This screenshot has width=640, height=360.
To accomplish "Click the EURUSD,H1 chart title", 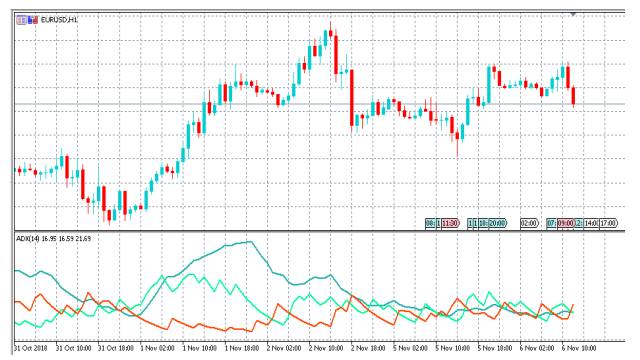I will (59, 20).
